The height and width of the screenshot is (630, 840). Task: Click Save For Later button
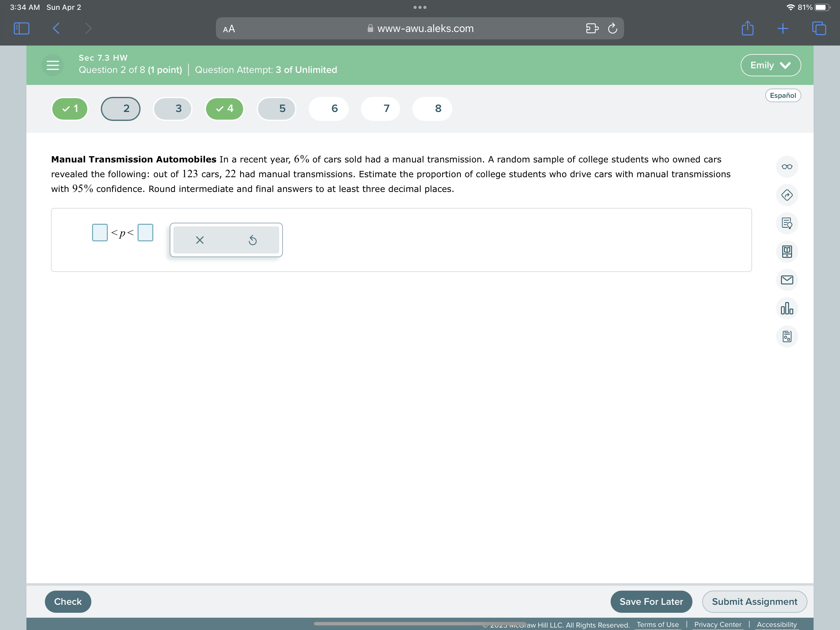point(651,601)
